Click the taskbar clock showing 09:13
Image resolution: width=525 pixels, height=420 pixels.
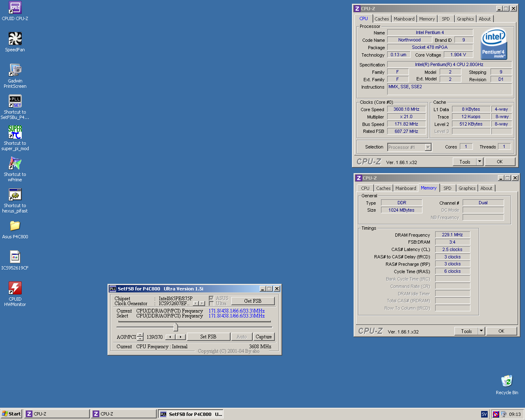point(515,414)
